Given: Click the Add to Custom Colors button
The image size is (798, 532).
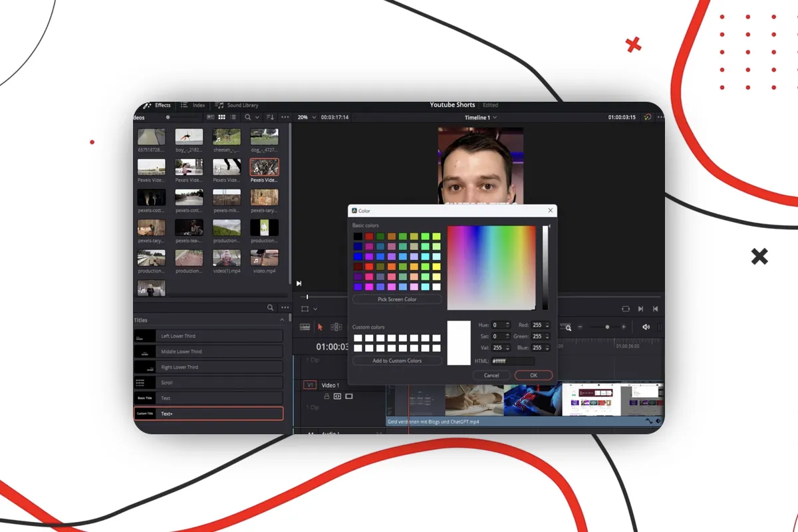Looking at the screenshot, I should pyautogui.click(x=397, y=360).
